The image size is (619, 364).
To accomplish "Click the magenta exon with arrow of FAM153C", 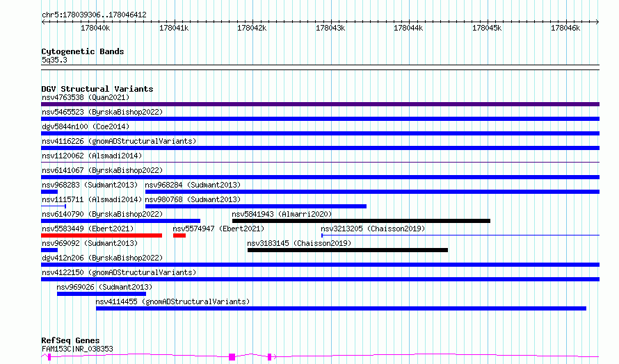I will (x=270, y=357).
